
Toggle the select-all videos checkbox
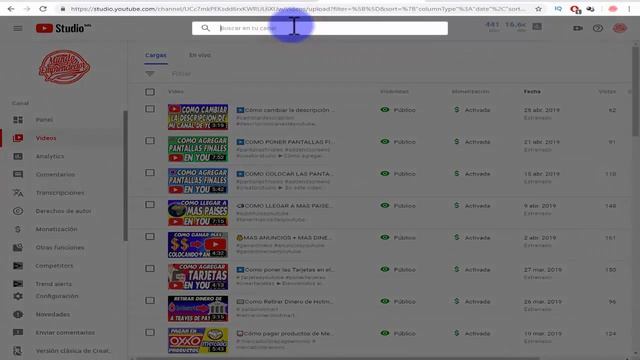click(x=150, y=92)
